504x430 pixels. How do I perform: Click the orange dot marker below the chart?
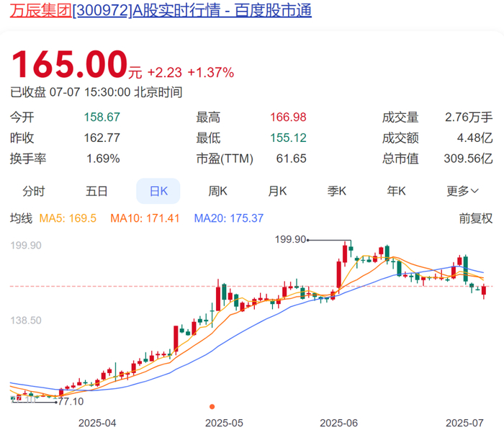click(212, 407)
